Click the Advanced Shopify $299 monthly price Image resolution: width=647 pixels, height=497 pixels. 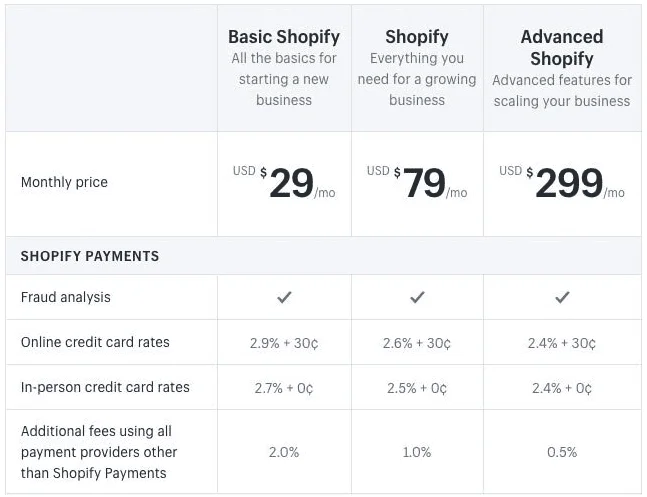(x=568, y=183)
